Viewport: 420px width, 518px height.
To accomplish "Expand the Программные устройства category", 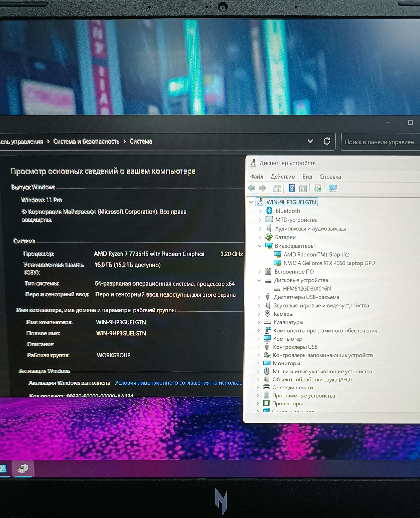I will (258, 395).
